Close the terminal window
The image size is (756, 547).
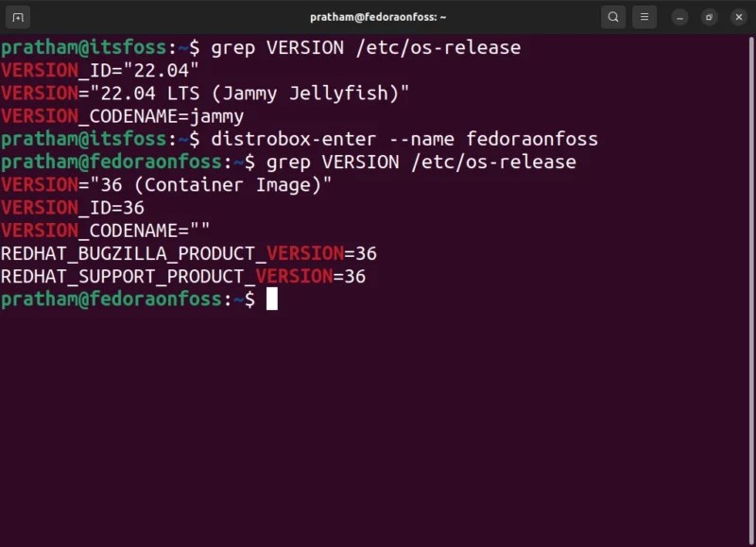coord(739,16)
